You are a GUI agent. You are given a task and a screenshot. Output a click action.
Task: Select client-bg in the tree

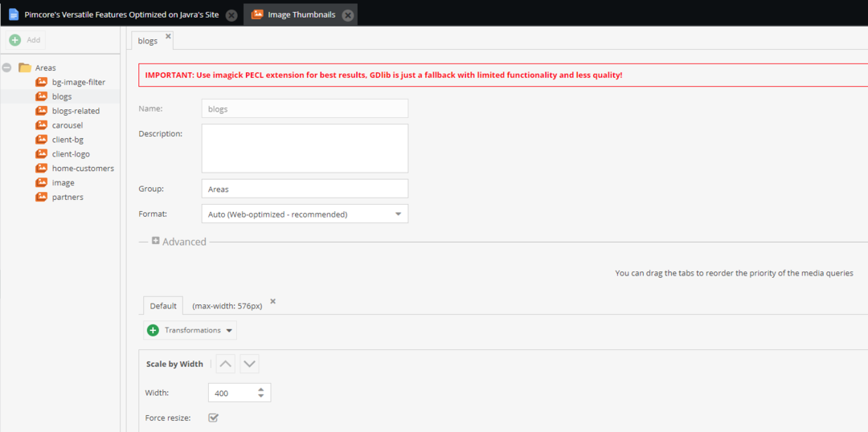click(x=68, y=140)
